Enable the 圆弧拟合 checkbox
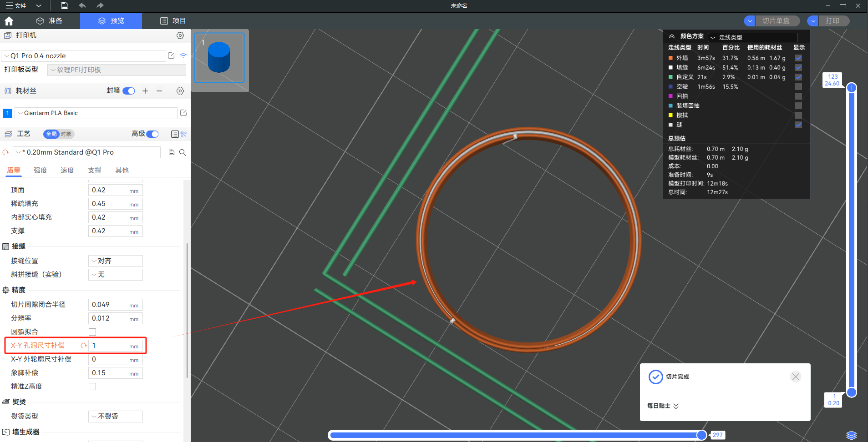 pos(92,332)
